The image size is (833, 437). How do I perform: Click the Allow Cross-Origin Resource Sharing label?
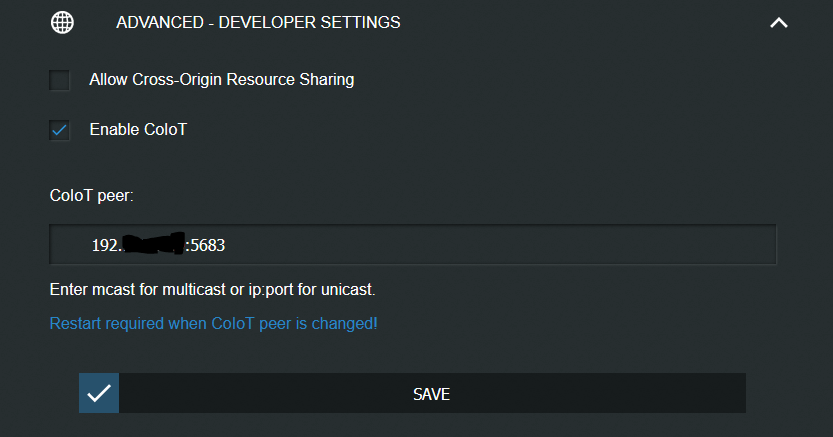tap(222, 80)
